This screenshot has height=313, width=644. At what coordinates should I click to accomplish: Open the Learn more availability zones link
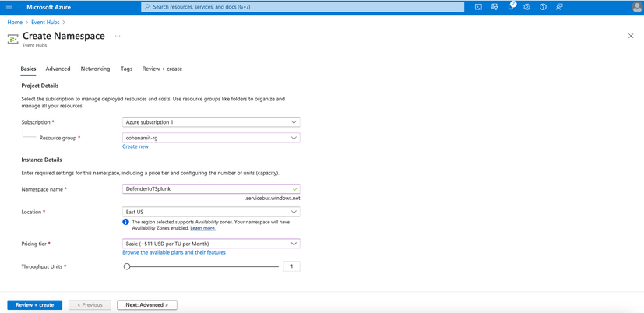point(203,228)
